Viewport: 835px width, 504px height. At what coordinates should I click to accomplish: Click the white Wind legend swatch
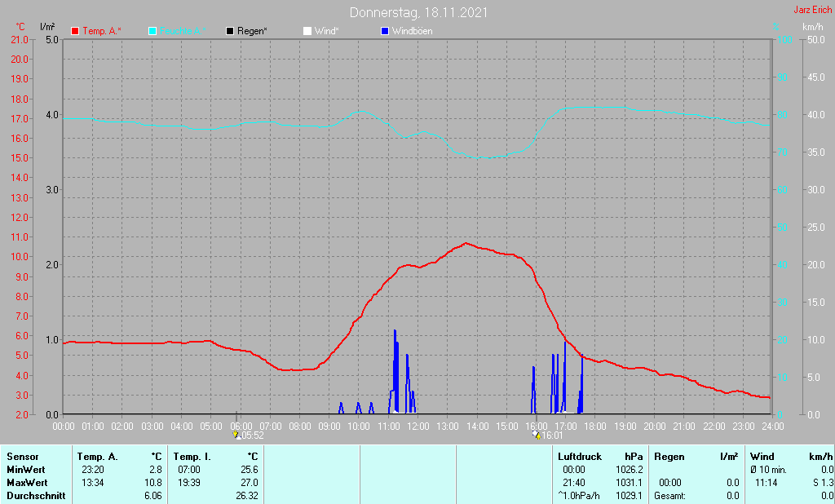click(307, 32)
